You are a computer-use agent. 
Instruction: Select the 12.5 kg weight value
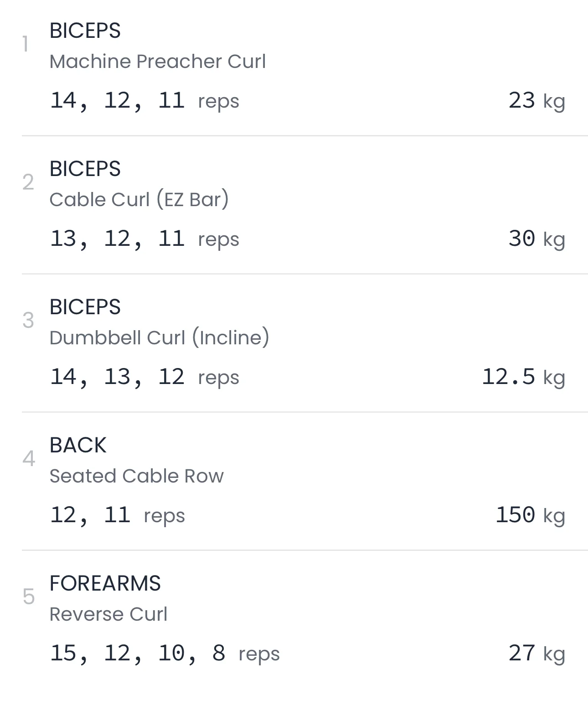(x=523, y=377)
